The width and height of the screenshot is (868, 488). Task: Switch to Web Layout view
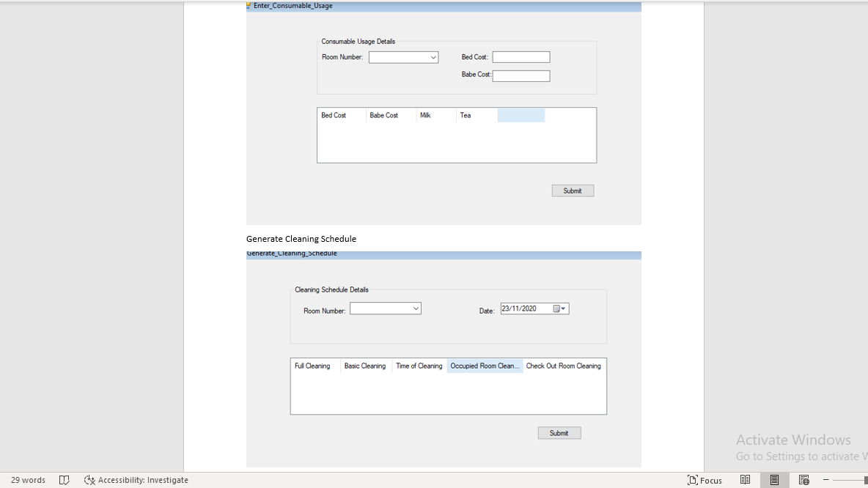click(803, 480)
